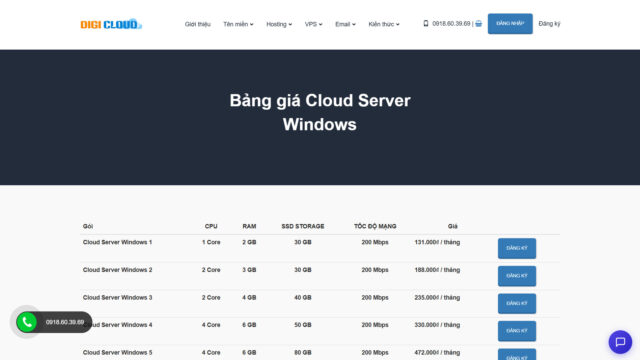Select the Cloud Server Windows 5 row name
The width and height of the screenshot is (640, 360).
118,352
